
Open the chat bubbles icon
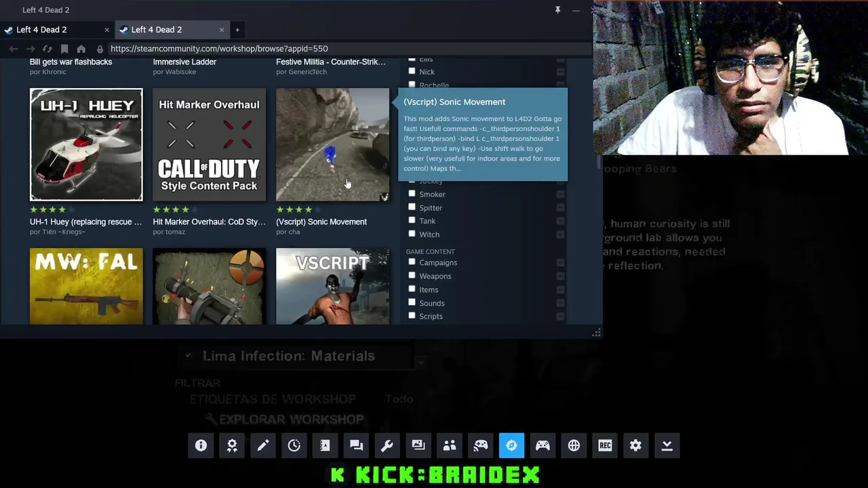pos(356,445)
